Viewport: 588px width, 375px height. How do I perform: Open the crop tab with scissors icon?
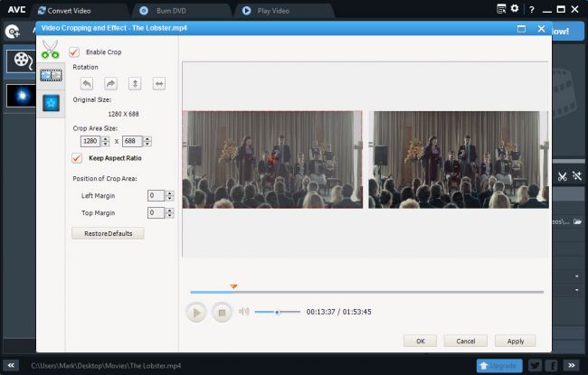tap(51, 50)
